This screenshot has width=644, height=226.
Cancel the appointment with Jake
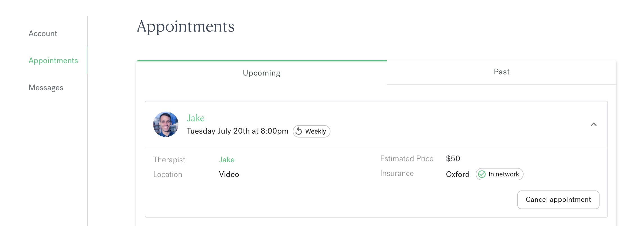click(558, 200)
